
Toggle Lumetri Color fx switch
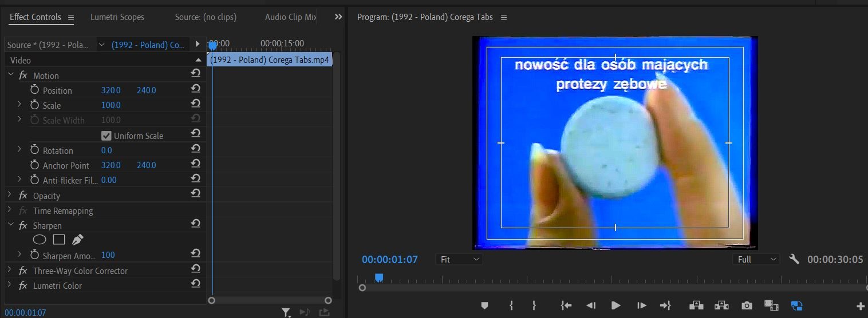(23, 285)
